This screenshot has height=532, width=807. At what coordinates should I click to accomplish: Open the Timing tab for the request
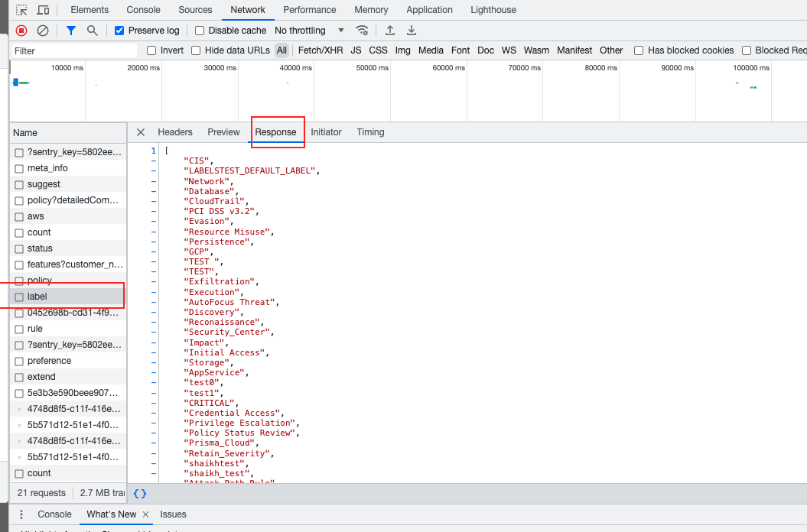coord(370,132)
